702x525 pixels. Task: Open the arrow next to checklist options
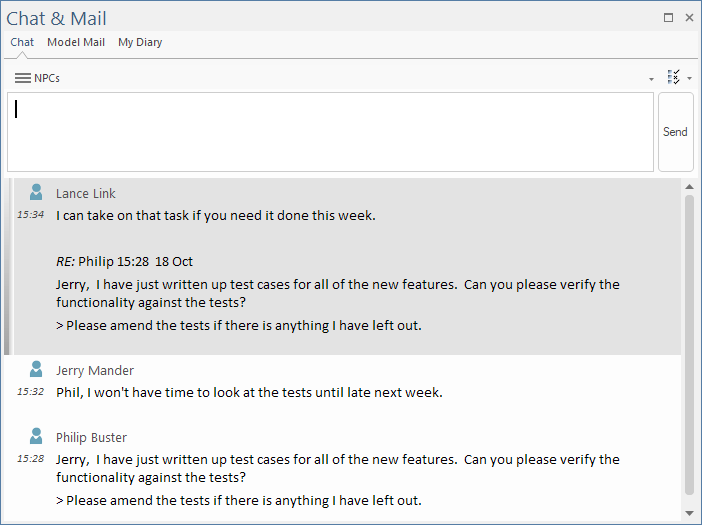point(689,79)
